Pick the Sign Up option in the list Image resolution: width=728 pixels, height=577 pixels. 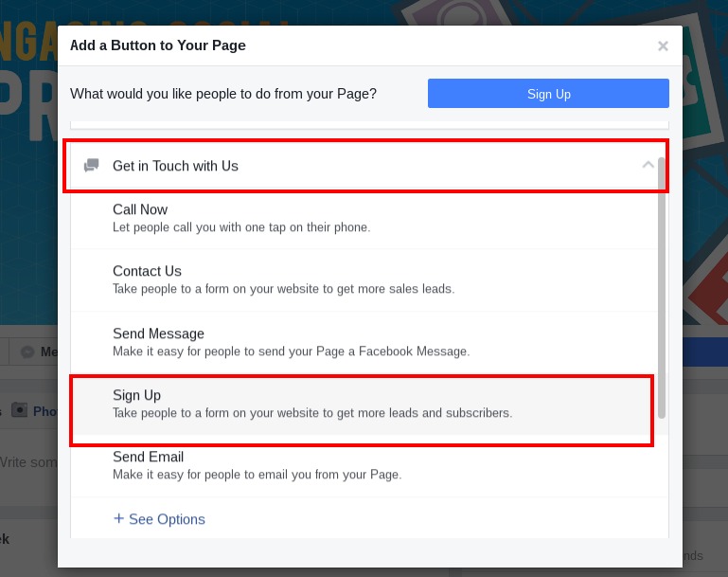369,404
